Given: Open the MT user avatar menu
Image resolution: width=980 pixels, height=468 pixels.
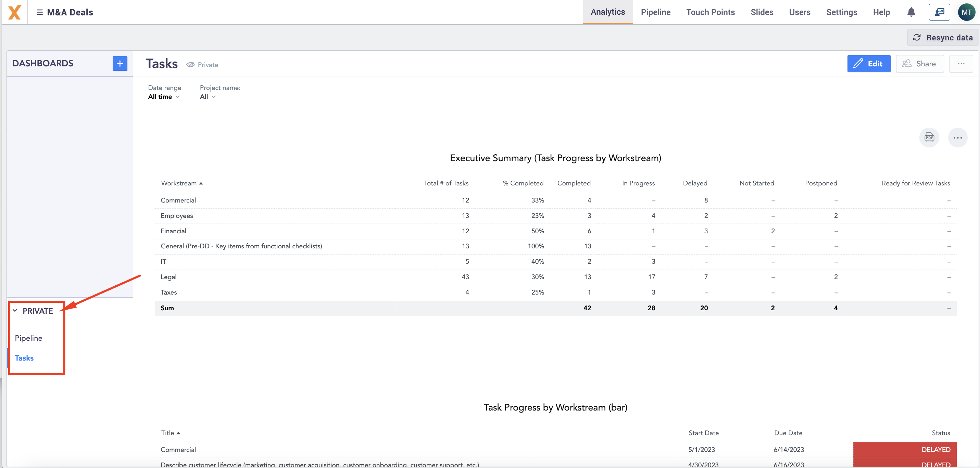Looking at the screenshot, I should point(966,12).
